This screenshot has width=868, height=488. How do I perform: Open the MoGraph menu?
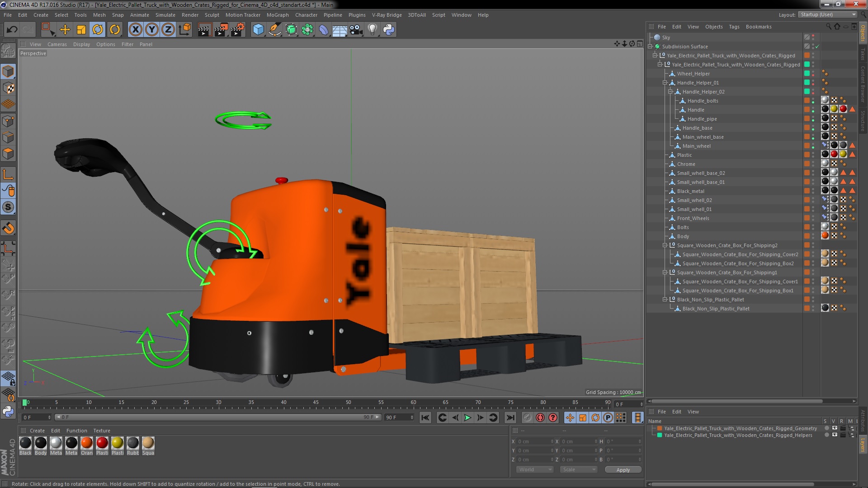(x=278, y=15)
